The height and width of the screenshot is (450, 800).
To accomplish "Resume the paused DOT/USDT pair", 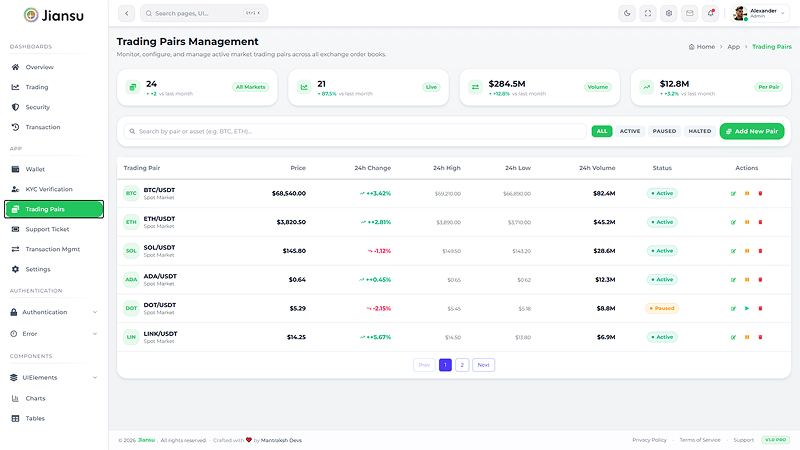I will tap(747, 308).
